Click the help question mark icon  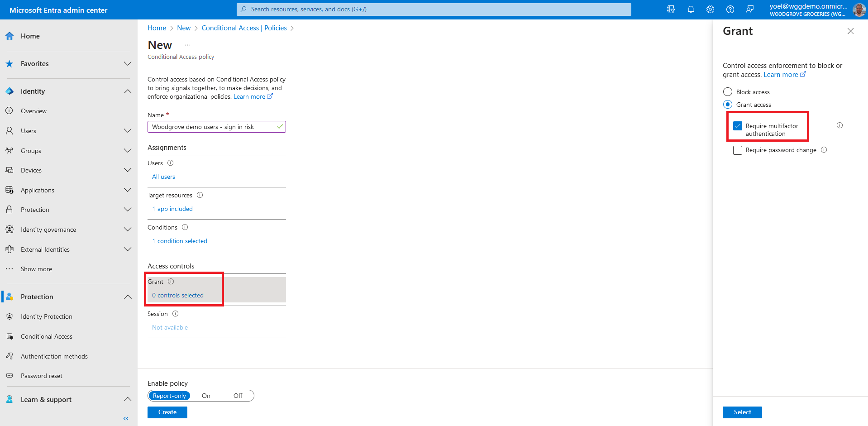730,10
